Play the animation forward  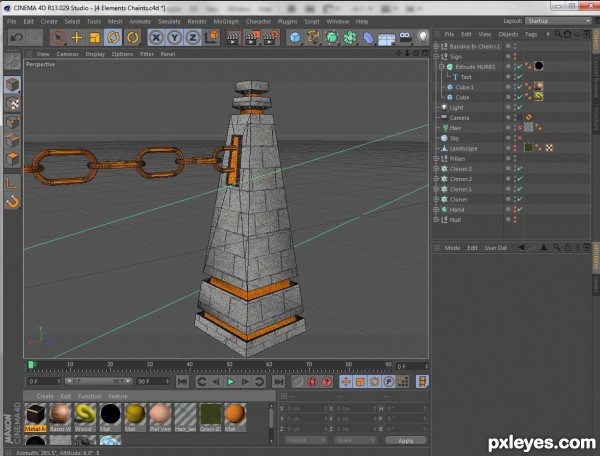[231, 381]
